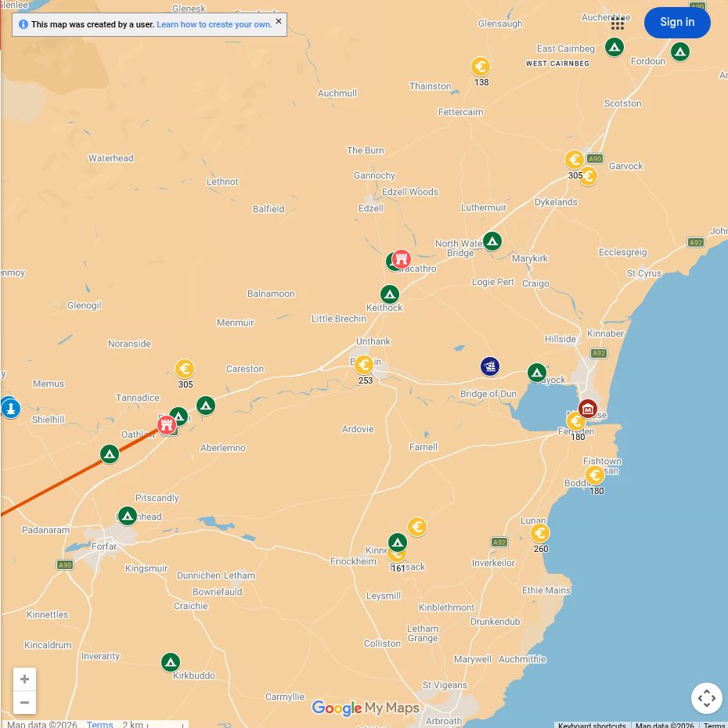
Task: Select campsite marker above Keithock
Action: (390, 294)
